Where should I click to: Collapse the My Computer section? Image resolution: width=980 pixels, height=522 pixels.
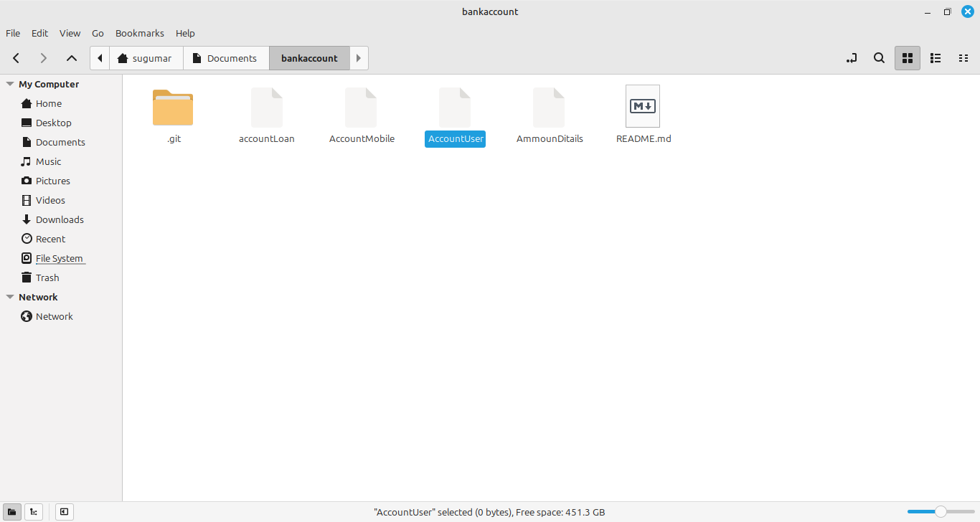pos(10,84)
